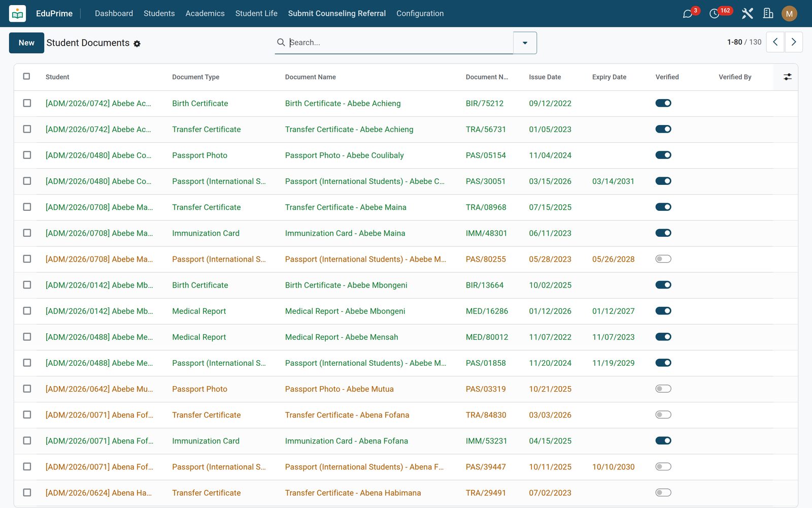Toggle Verified switch for Passport Photo - Abebe Mutua

point(663,389)
